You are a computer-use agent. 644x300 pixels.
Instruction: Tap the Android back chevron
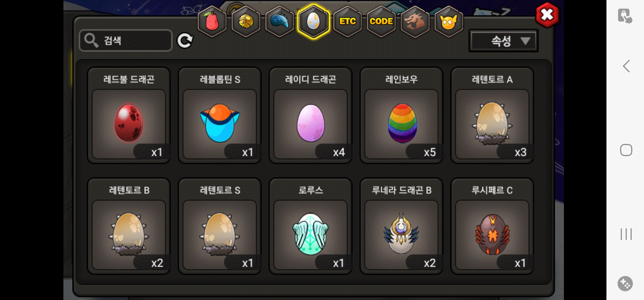pos(626,66)
